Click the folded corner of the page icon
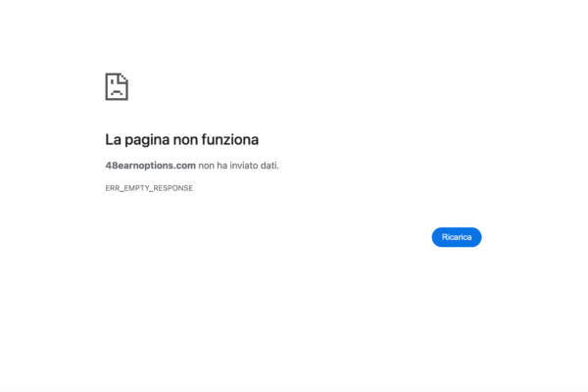 click(x=123, y=77)
